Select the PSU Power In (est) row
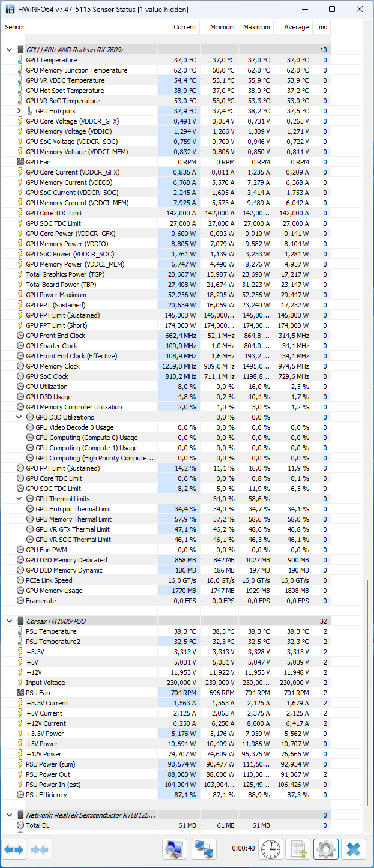This screenshot has width=374, height=868. (x=166, y=785)
